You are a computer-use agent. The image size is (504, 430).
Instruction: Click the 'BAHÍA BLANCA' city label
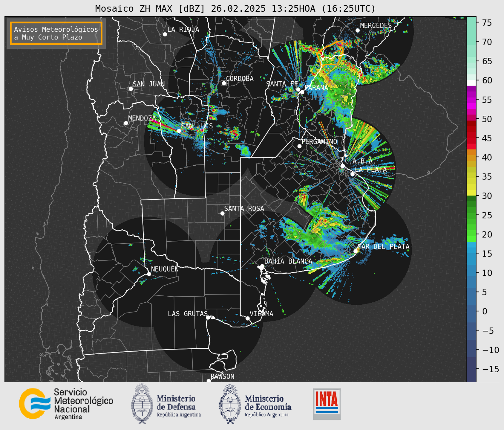pyautogui.click(x=288, y=261)
